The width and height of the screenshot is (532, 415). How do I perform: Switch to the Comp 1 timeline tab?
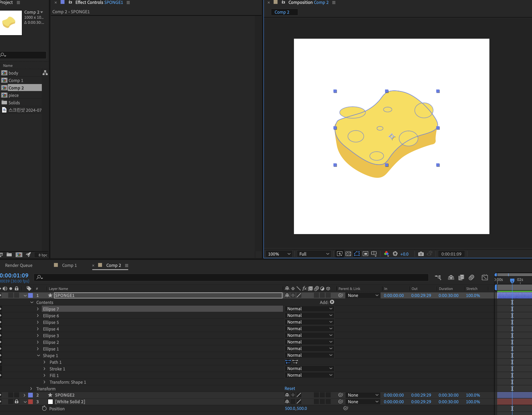click(69, 265)
